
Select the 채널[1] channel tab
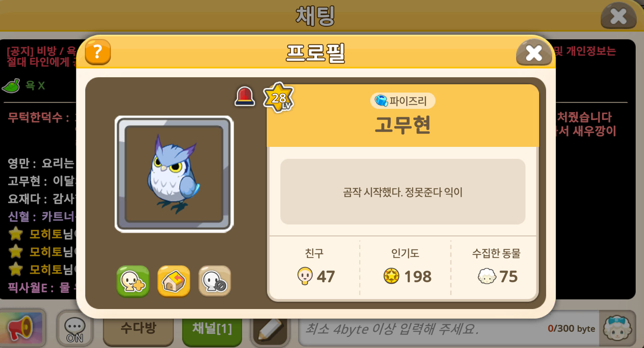point(212,330)
